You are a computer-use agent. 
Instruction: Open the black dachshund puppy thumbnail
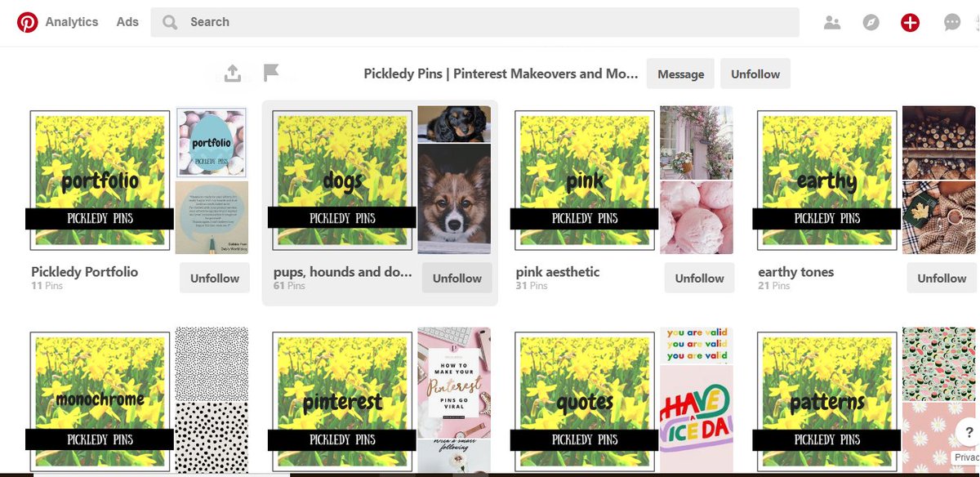click(x=454, y=123)
